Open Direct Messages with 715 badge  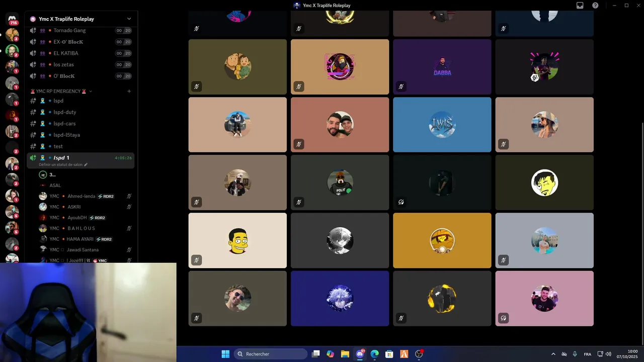pyautogui.click(x=12, y=19)
